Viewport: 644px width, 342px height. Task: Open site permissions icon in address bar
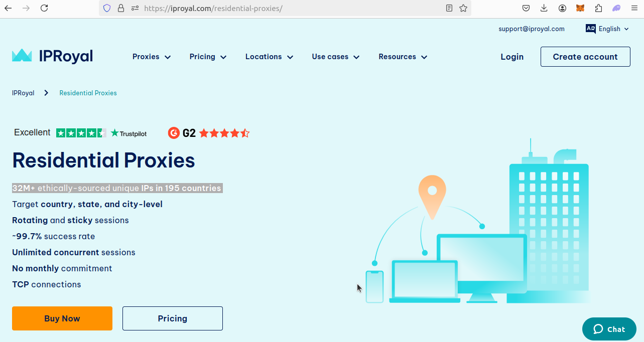coord(135,8)
